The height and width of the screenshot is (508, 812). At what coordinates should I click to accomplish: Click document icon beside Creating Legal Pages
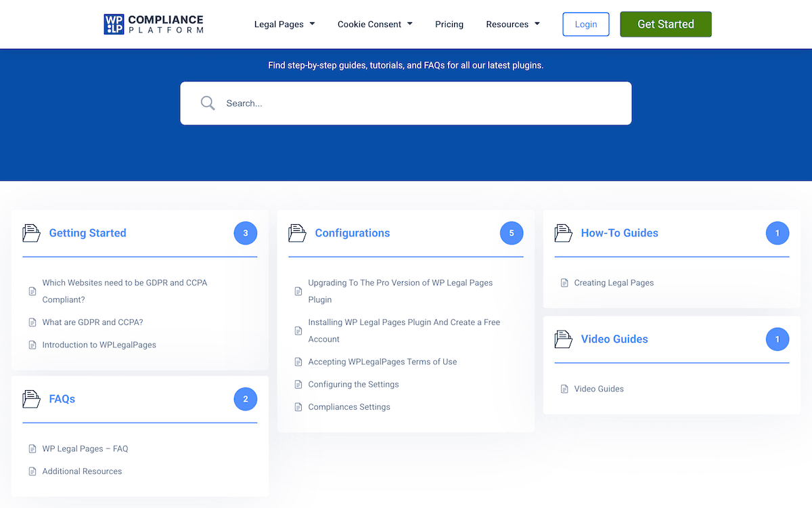click(564, 283)
